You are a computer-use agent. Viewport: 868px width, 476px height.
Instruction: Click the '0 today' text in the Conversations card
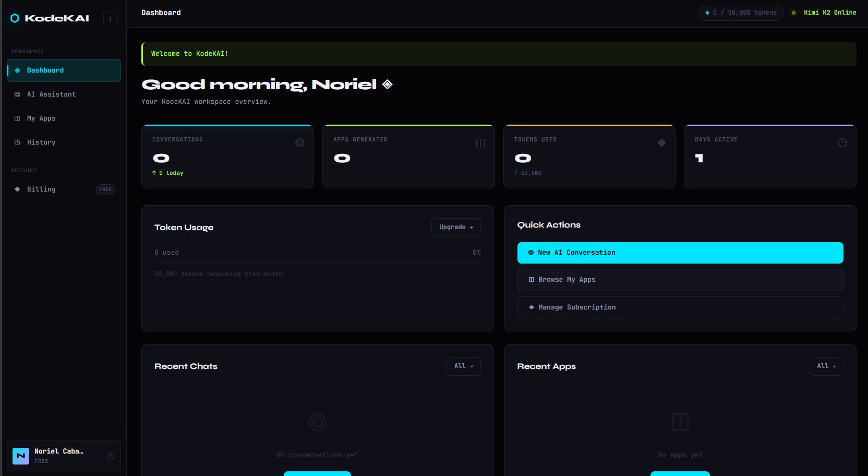coord(167,173)
